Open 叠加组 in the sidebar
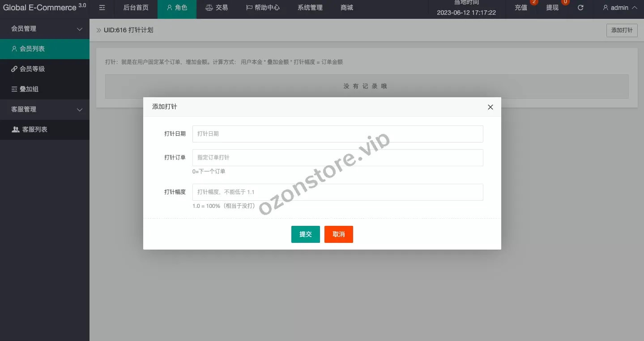644x341 pixels. pos(29,89)
